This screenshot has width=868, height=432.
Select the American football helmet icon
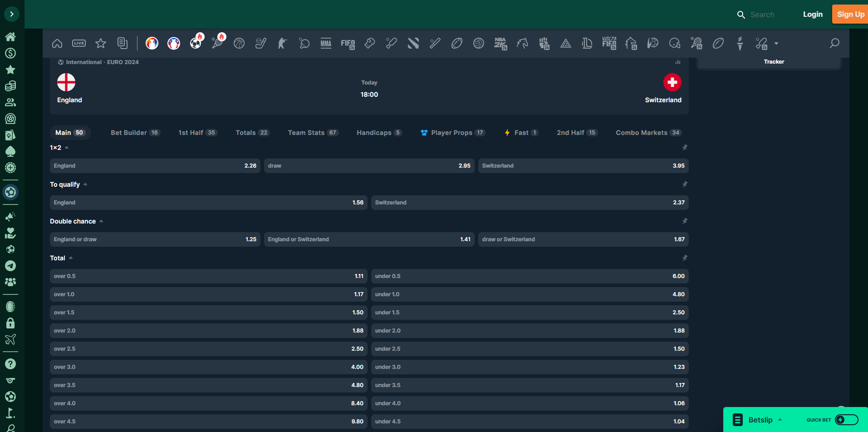point(675,43)
